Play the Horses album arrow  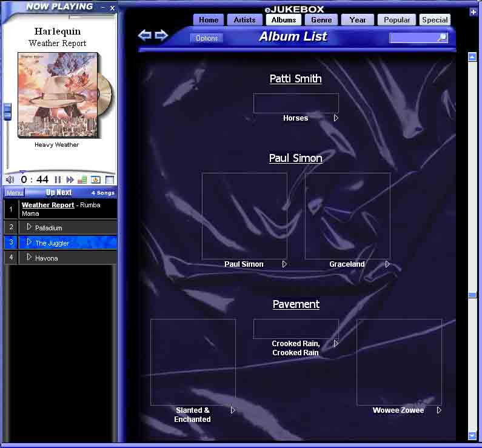336,118
